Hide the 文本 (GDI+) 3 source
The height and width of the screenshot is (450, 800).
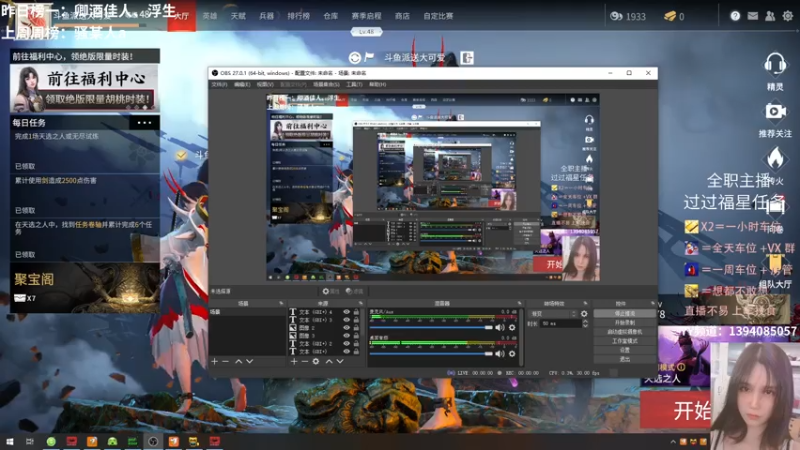tap(346, 320)
